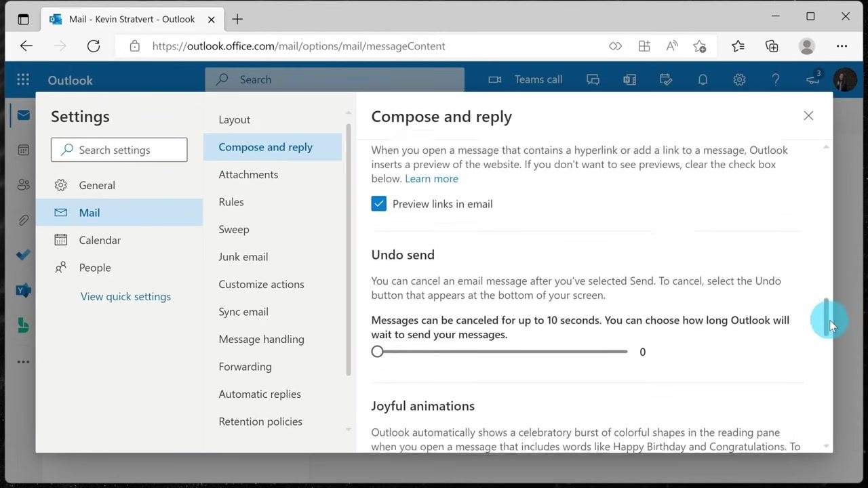The width and height of the screenshot is (868, 488).
Task: Activate Read aloud in address bar
Action: click(672, 46)
